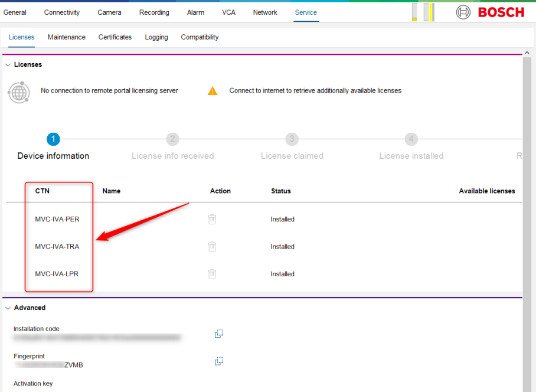Select step 1 Device information

[x=53, y=139]
